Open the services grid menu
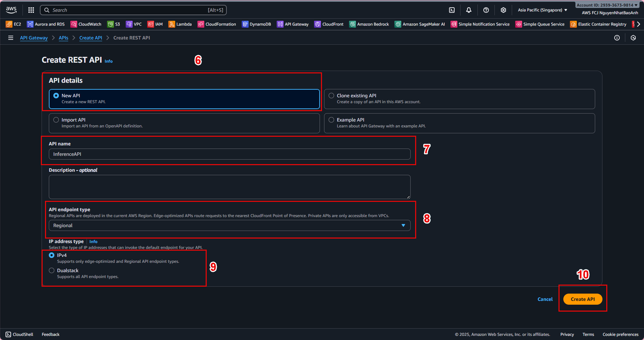 pyautogui.click(x=31, y=10)
